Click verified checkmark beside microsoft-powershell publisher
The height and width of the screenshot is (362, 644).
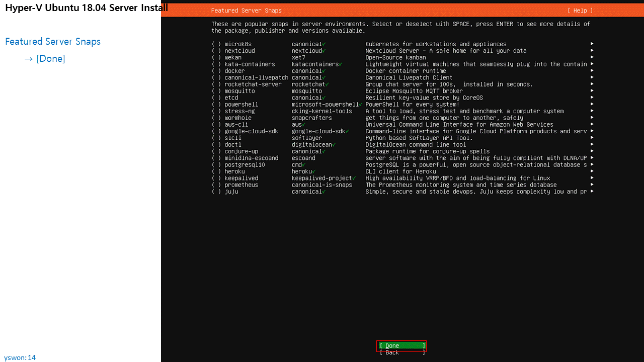click(361, 105)
